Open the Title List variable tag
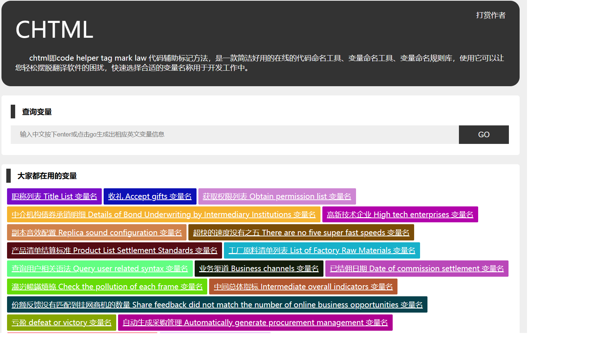Screen dimensions: 604x364 point(54,196)
